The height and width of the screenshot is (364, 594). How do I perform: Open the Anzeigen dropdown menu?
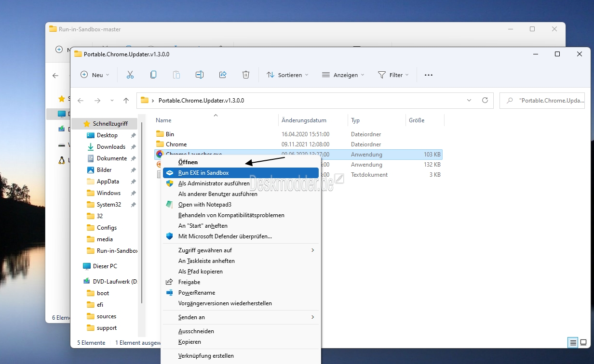tap(343, 75)
